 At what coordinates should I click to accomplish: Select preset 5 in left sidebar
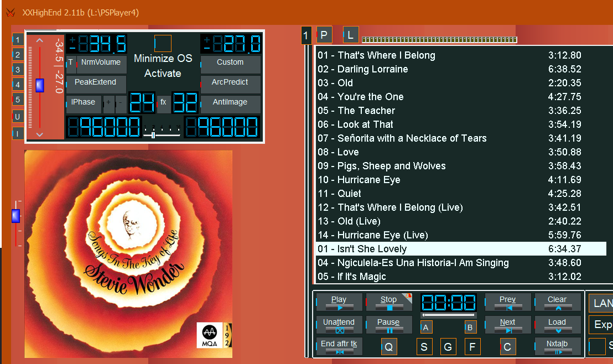[18, 100]
